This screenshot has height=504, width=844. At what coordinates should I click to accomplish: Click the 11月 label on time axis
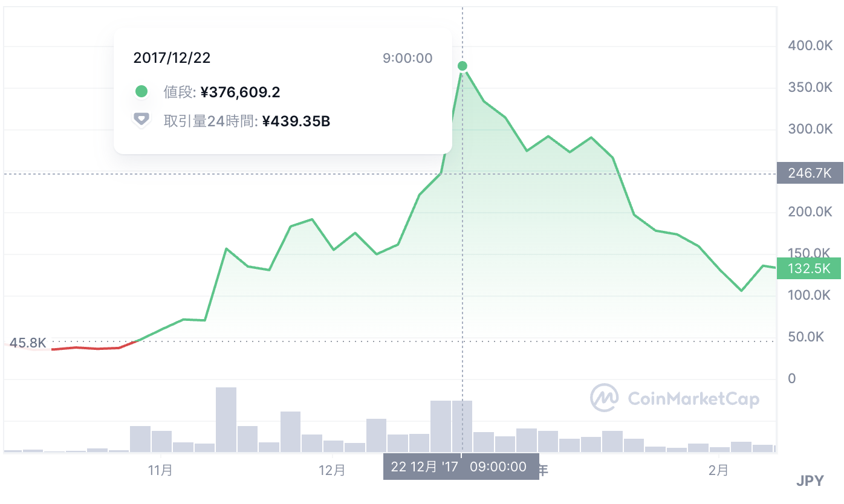tap(160, 470)
